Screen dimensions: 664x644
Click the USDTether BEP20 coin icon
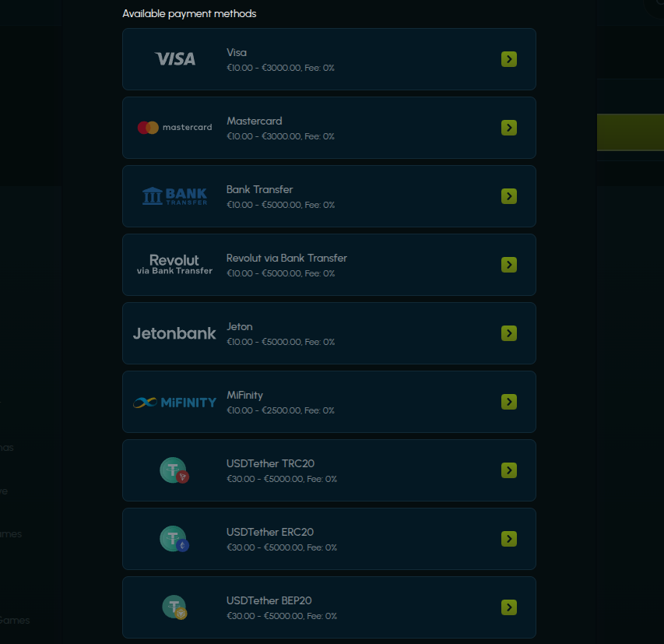point(174,607)
